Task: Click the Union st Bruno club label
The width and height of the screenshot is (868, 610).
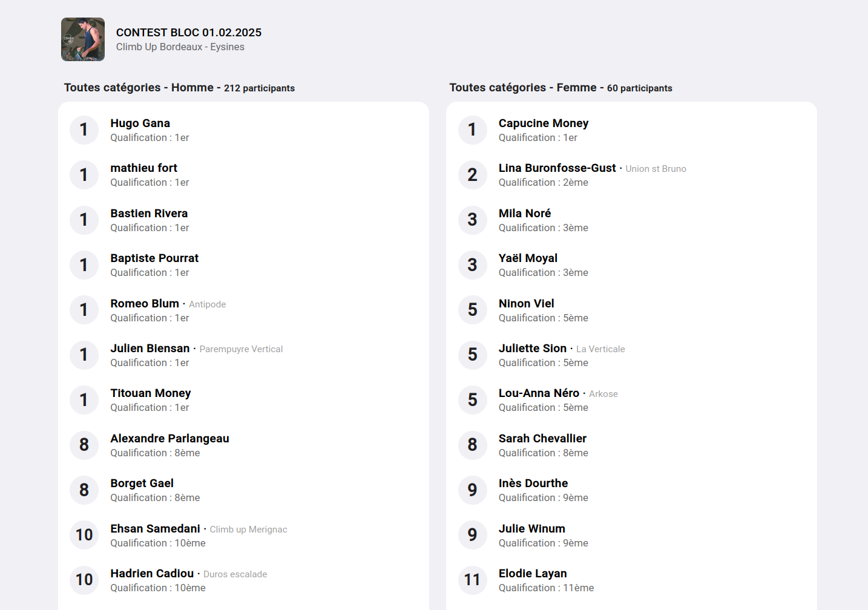Action: click(656, 169)
